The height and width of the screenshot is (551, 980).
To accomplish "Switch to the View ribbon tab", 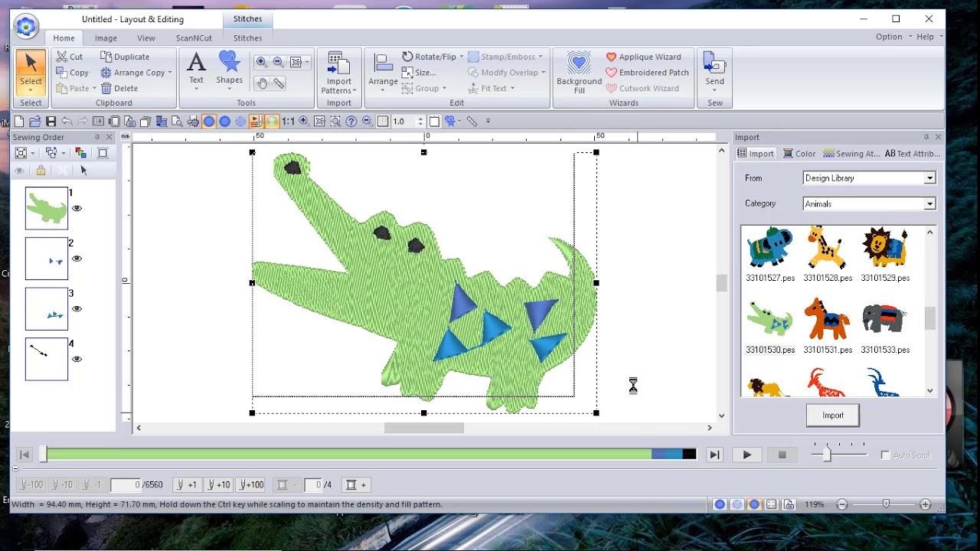I will coord(145,37).
